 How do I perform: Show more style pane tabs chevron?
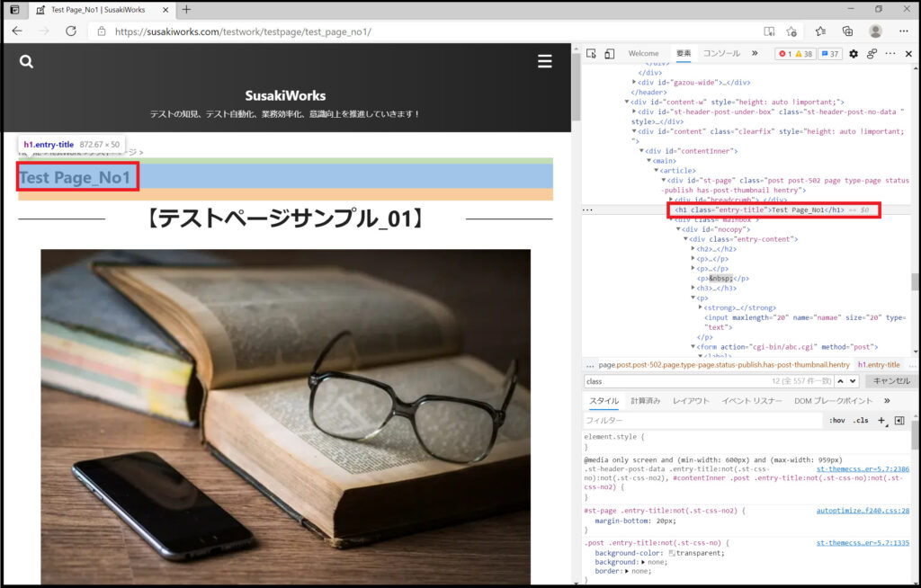pos(887,401)
